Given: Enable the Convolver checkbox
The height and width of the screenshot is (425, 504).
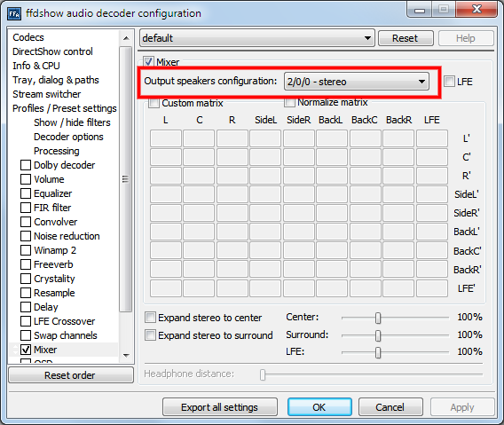Looking at the screenshot, I should point(26,222).
